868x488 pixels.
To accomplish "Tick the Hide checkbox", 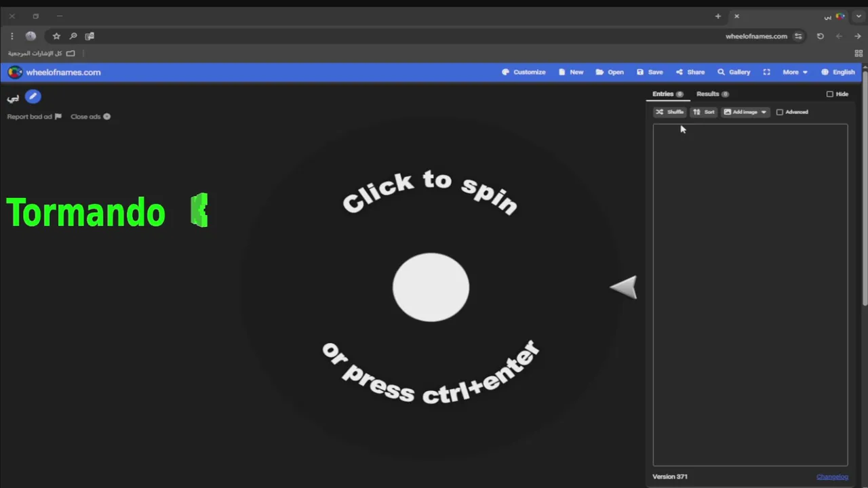I will (829, 94).
